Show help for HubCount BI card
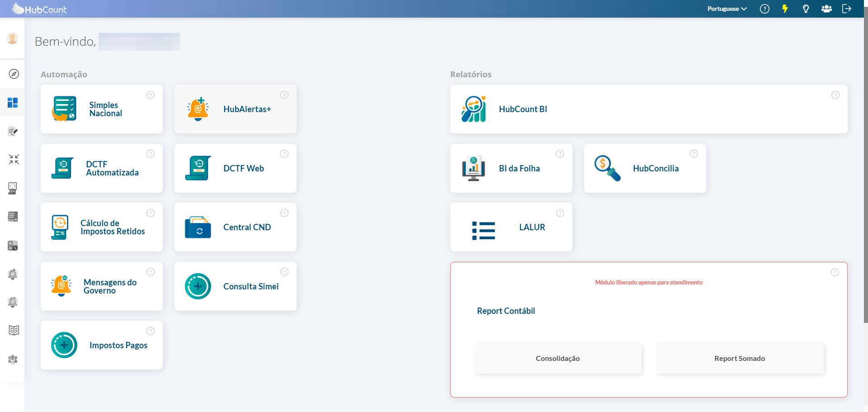The width and height of the screenshot is (868, 412). click(835, 95)
